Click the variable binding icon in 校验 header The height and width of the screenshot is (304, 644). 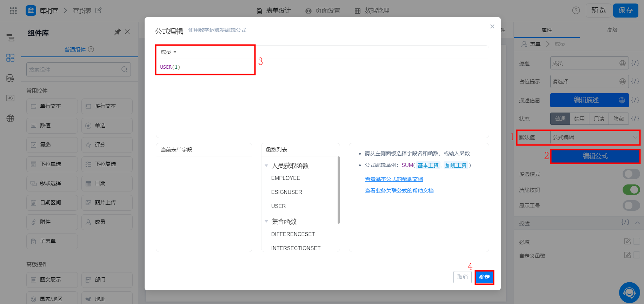[x=625, y=222]
